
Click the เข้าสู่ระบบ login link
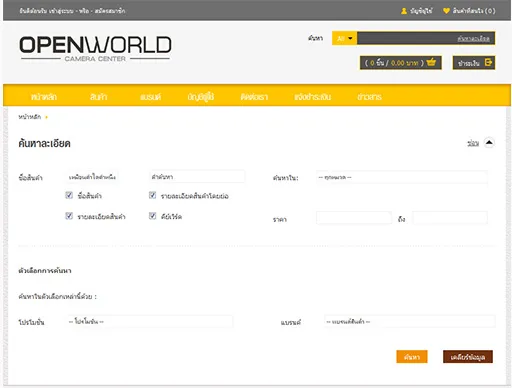tap(61, 11)
